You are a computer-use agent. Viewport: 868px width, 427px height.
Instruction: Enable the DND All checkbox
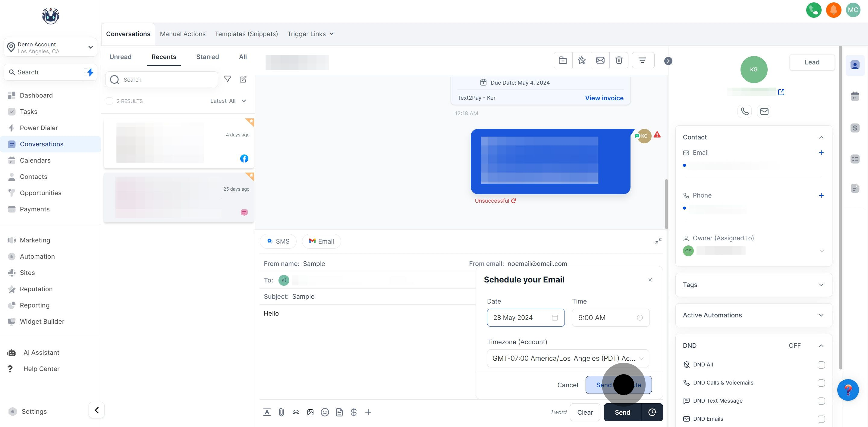[x=821, y=365]
